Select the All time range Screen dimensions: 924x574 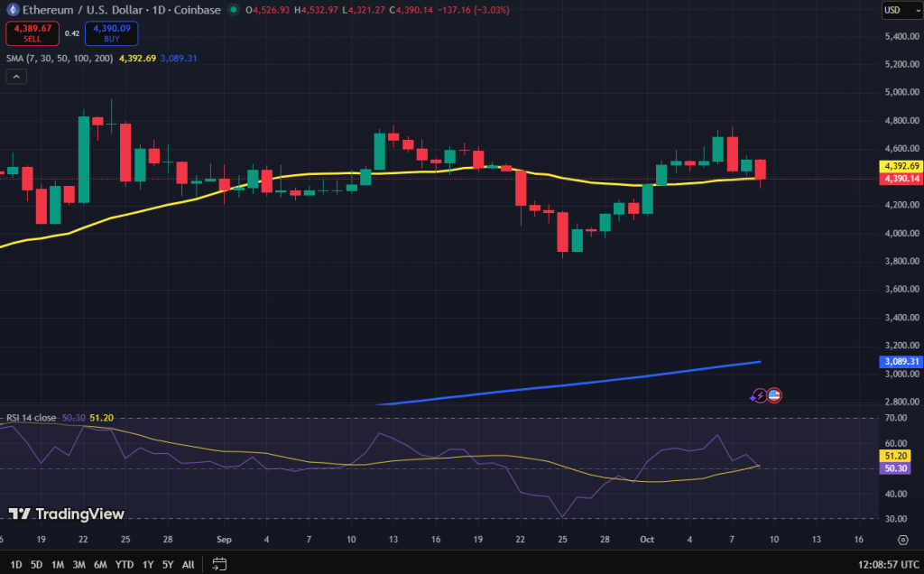[188, 565]
